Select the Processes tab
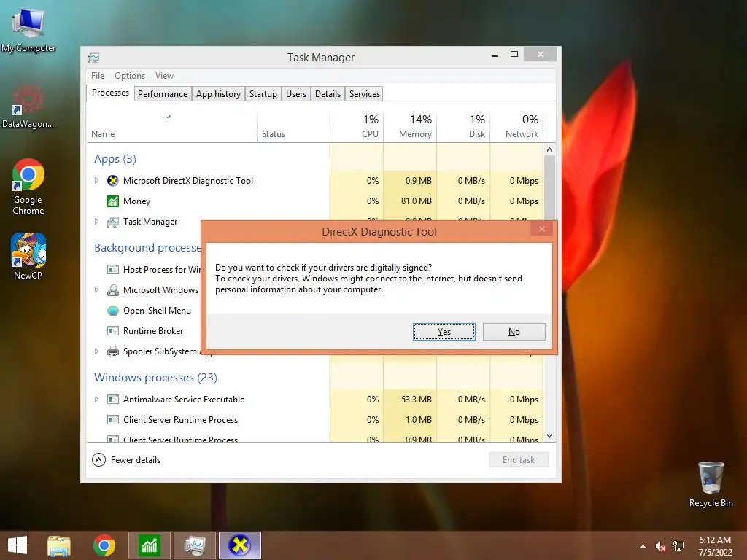 pyautogui.click(x=110, y=93)
